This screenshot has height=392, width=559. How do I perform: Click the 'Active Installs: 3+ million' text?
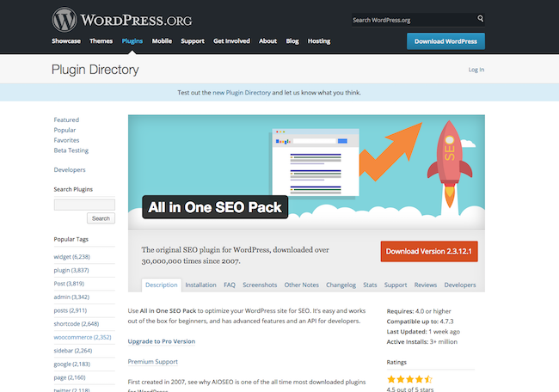click(x=422, y=342)
